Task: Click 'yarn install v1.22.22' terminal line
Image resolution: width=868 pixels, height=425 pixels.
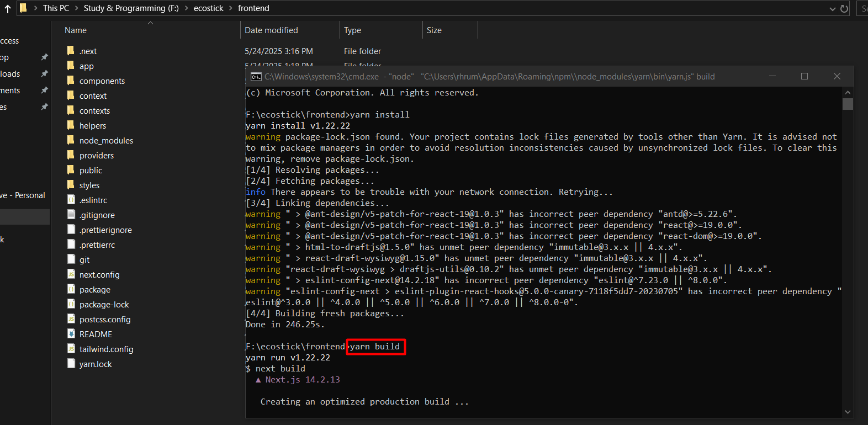Action: click(298, 126)
